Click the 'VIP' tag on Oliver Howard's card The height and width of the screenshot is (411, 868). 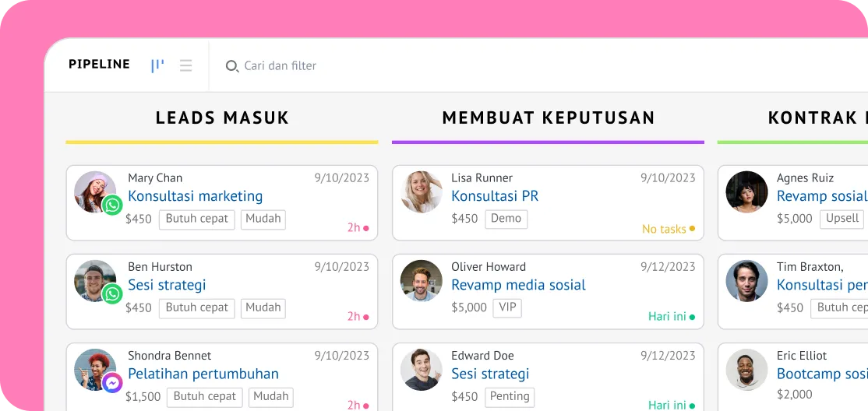(507, 307)
